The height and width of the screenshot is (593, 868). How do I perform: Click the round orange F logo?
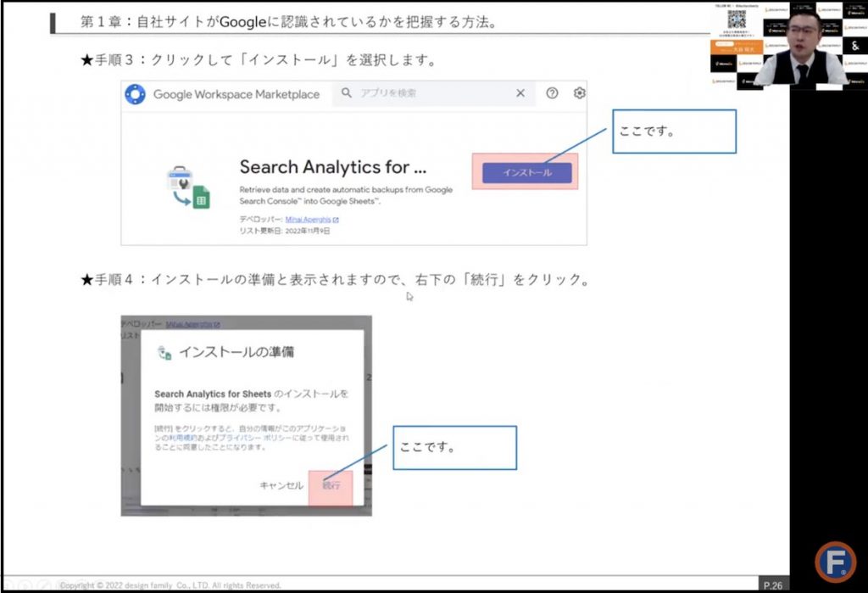coord(835,562)
